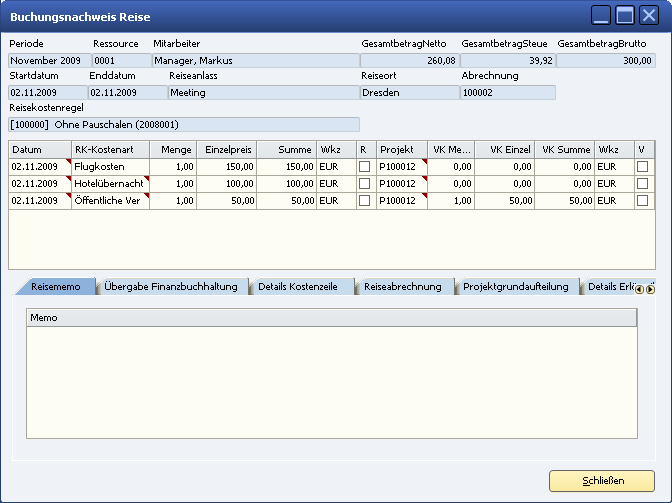Maximize the Buchungsnachweis Reise window
This screenshot has height=503, width=672.
tap(625, 15)
